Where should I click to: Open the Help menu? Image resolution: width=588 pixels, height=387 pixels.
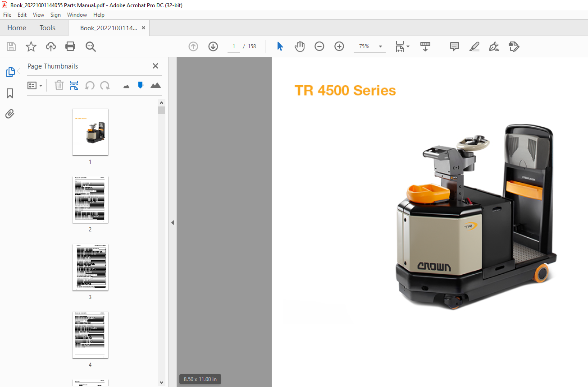(x=99, y=15)
